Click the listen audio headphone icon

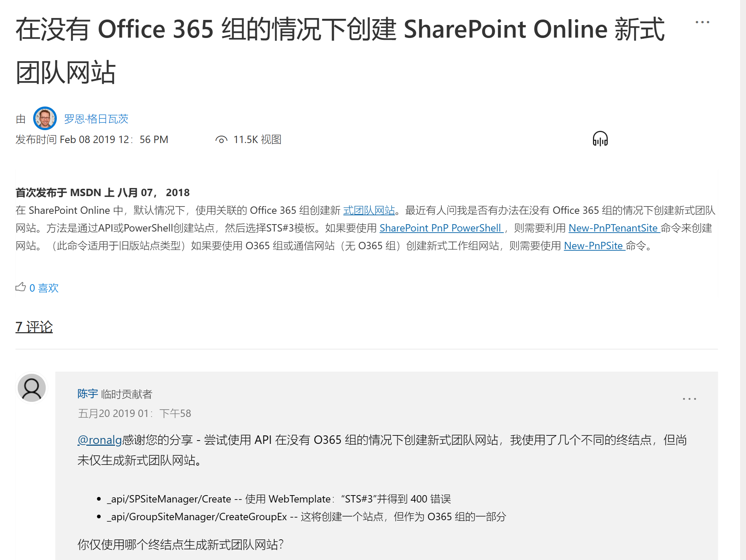600,139
